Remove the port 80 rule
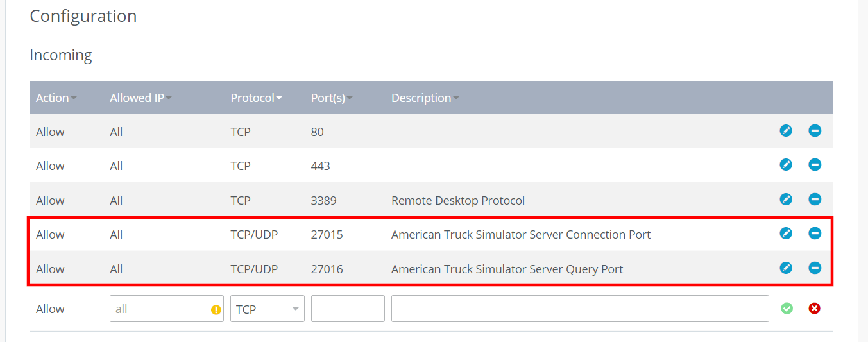This screenshot has height=342, width=868. [x=815, y=131]
